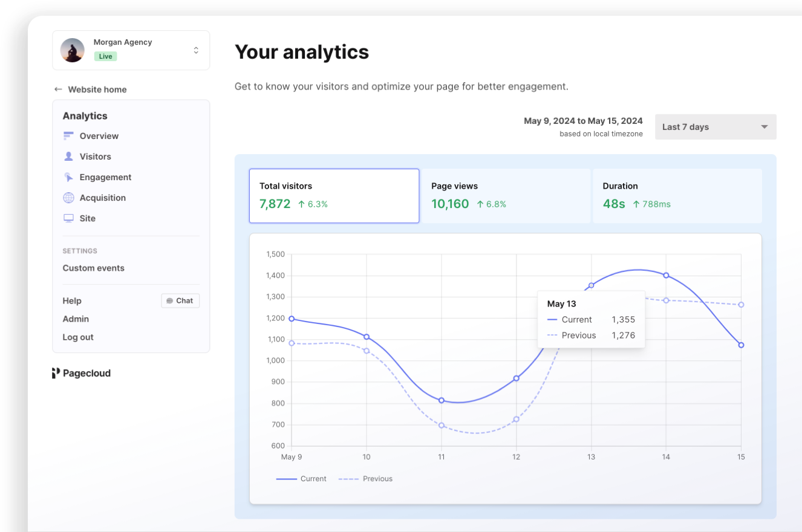802x532 pixels.
Task: Click the back arrow beside Website home
Action: [58, 89]
